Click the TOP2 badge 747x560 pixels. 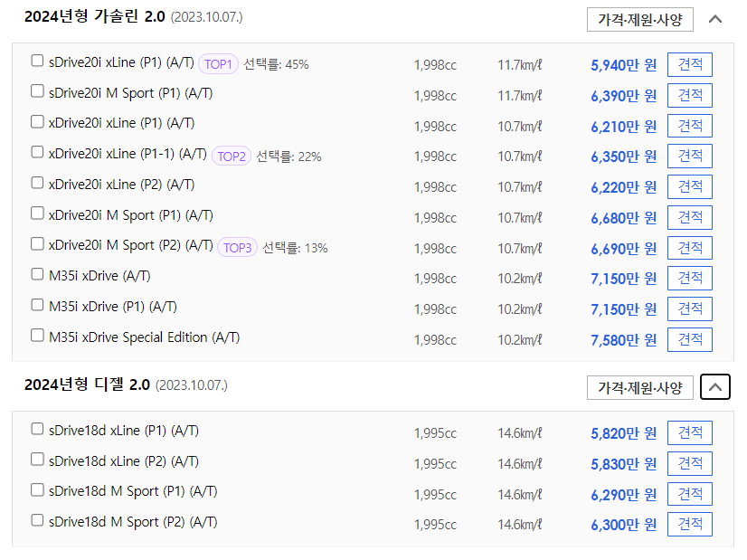click(x=231, y=156)
